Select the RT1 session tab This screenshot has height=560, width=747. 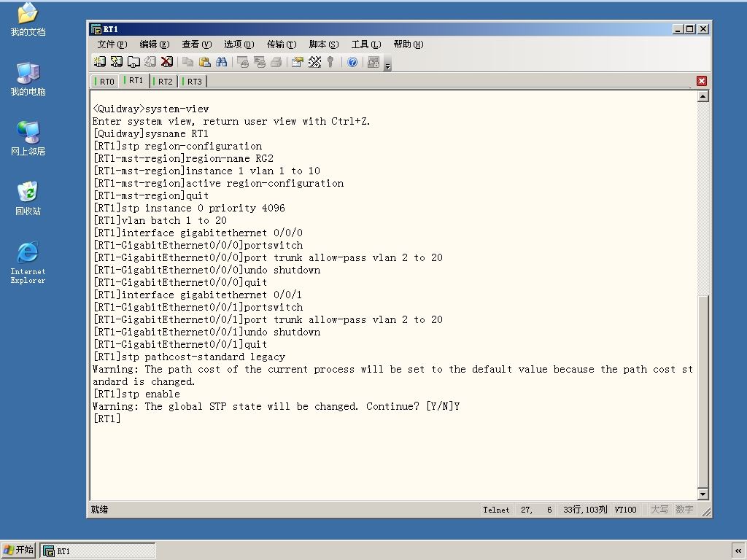pos(134,80)
